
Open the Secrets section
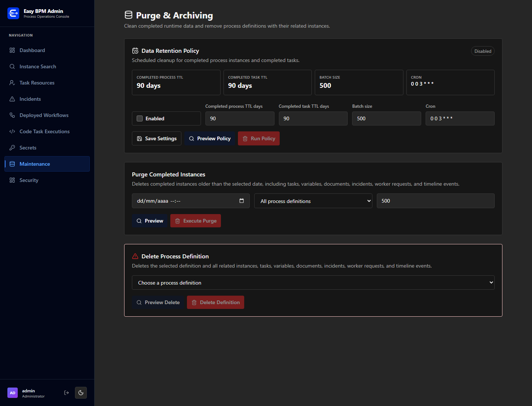point(47,148)
